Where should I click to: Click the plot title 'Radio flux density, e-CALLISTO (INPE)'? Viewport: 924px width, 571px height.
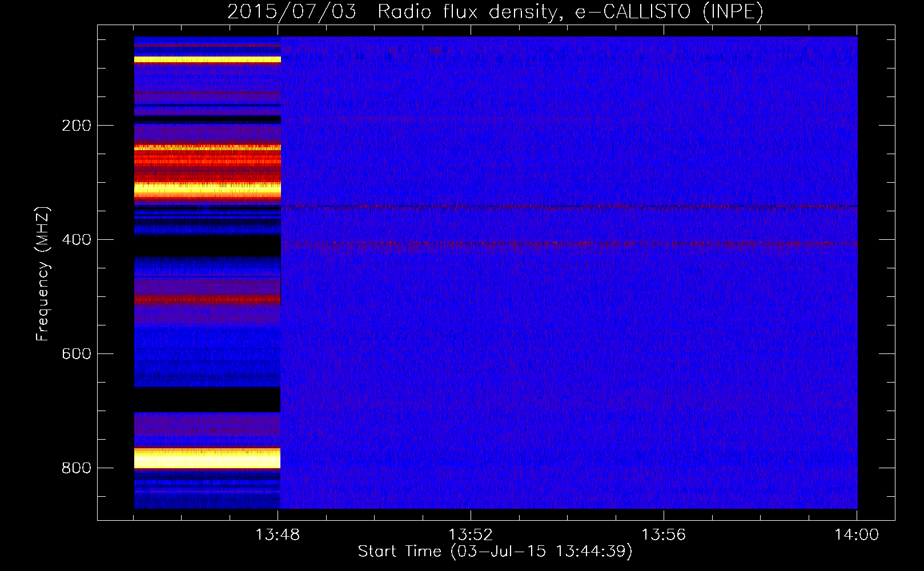[x=571, y=11]
